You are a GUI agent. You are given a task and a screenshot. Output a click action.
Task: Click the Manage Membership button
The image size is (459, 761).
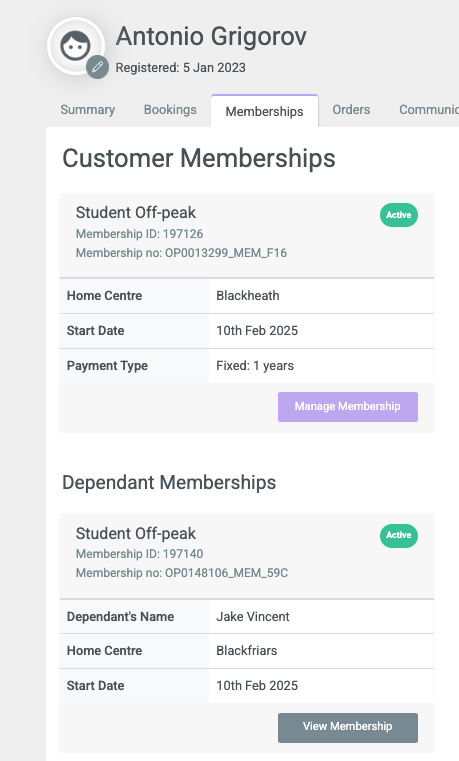(348, 407)
